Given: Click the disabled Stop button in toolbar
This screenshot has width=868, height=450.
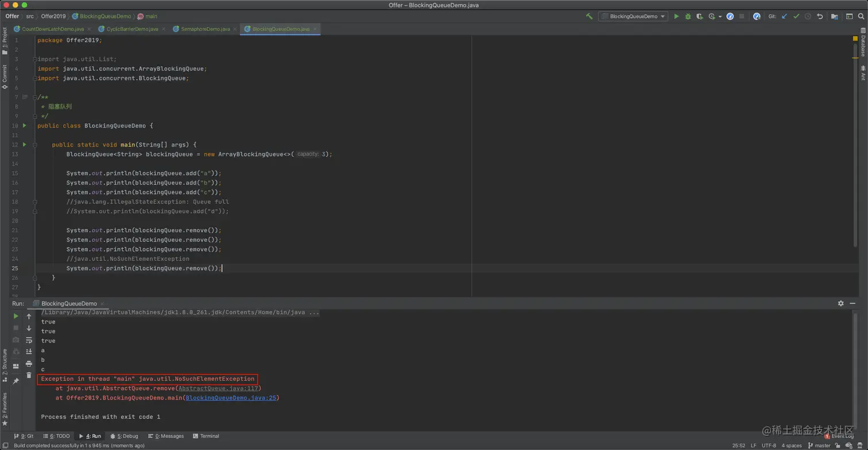Looking at the screenshot, I should click(x=742, y=17).
